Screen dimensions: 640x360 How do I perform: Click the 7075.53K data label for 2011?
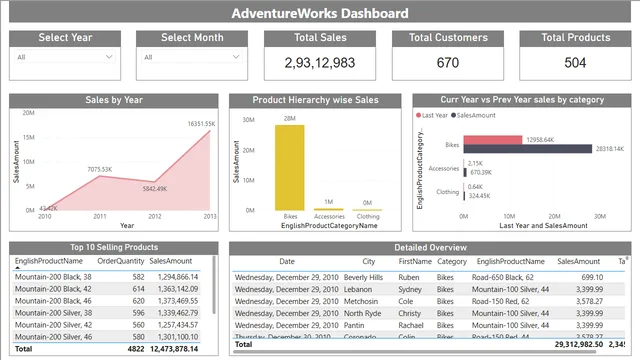100,169
